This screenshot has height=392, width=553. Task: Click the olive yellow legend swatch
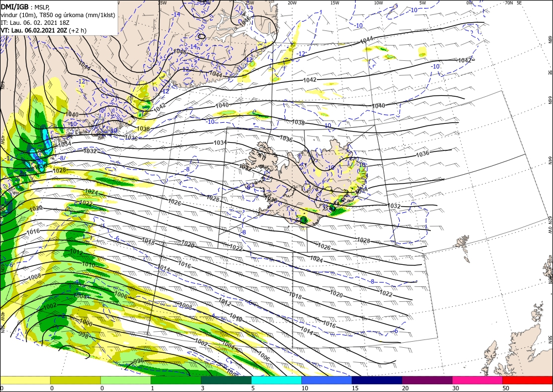(75, 380)
